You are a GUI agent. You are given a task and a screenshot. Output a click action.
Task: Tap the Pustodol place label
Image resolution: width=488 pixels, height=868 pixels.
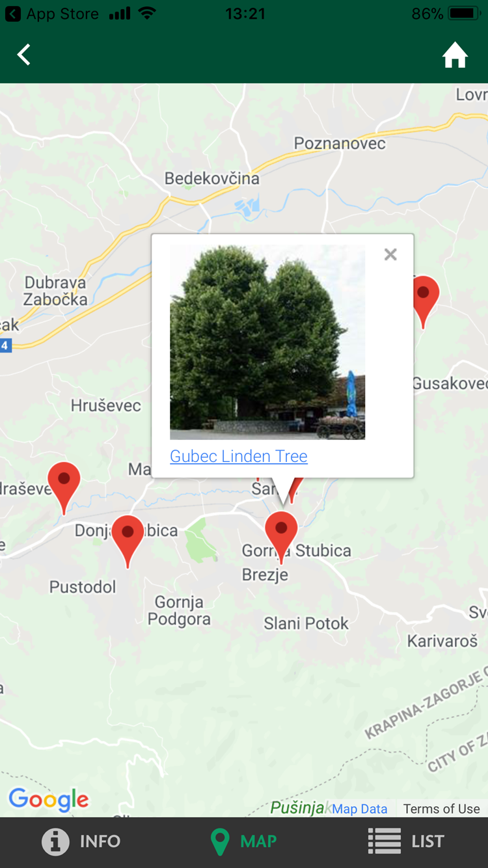(x=83, y=587)
